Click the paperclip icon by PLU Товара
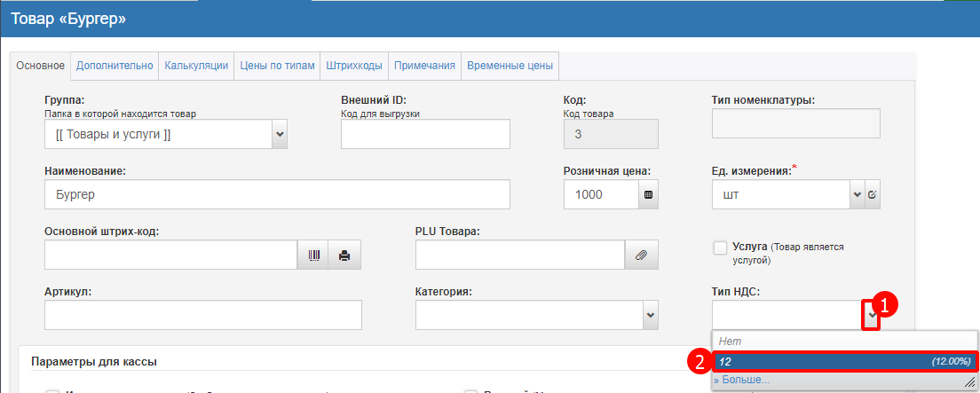The height and width of the screenshot is (393, 980). (641, 255)
